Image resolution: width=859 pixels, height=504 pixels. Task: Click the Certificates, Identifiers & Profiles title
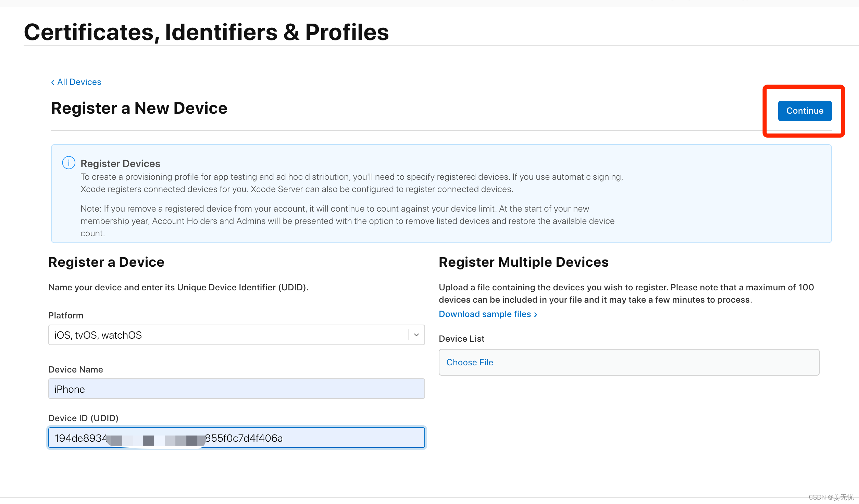206,33
